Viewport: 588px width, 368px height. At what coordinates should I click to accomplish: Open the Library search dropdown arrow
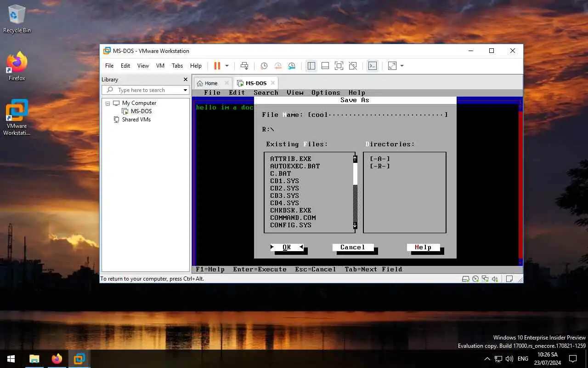tap(185, 90)
